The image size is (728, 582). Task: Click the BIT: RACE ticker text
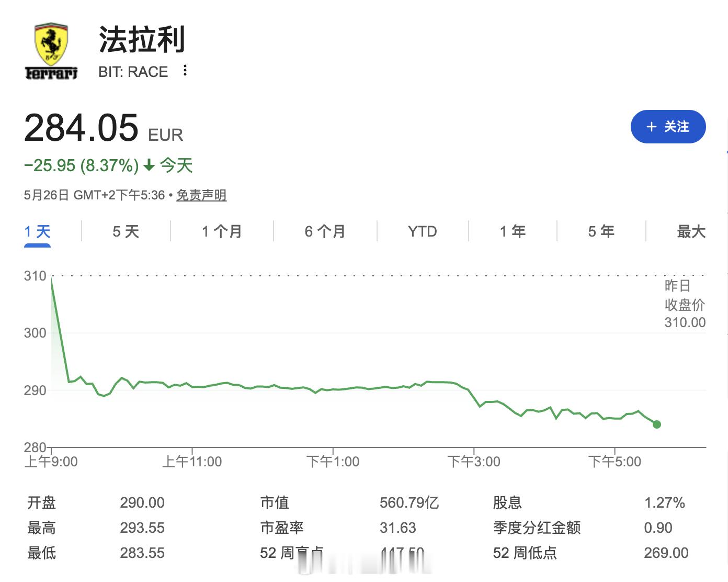tap(133, 72)
